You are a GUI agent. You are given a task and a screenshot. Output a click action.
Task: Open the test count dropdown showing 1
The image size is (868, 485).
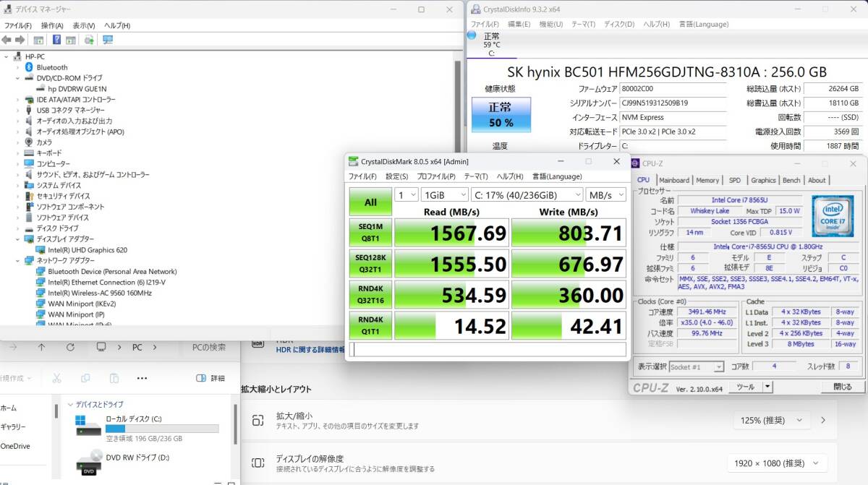(407, 194)
